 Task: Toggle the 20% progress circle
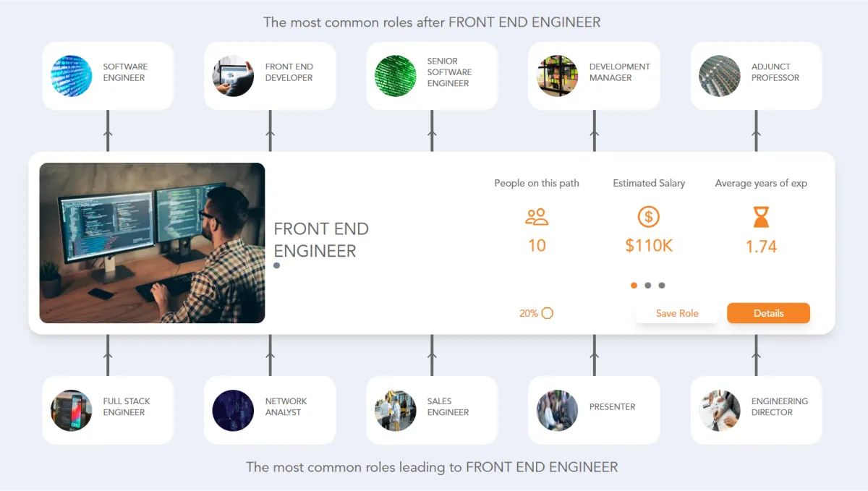tap(548, 313)
